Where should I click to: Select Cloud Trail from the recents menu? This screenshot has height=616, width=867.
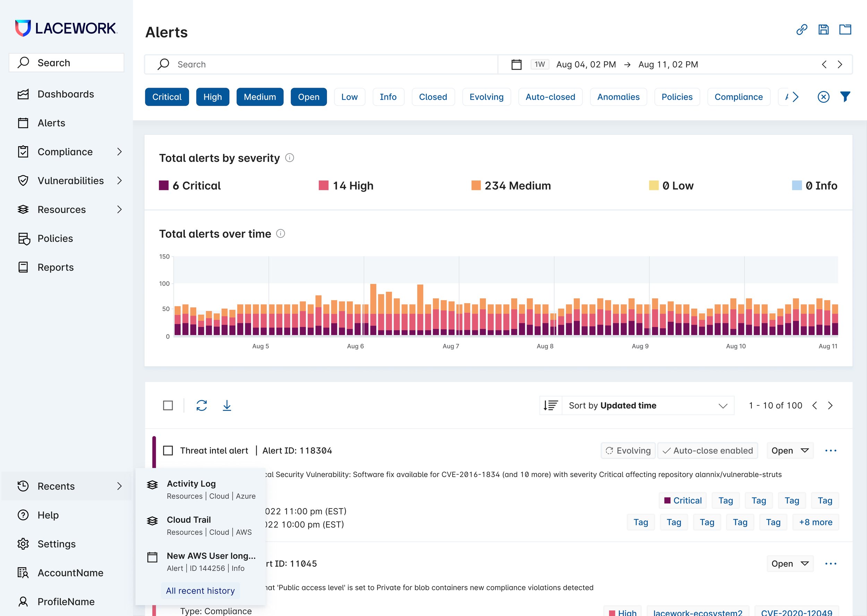point(189,520)
